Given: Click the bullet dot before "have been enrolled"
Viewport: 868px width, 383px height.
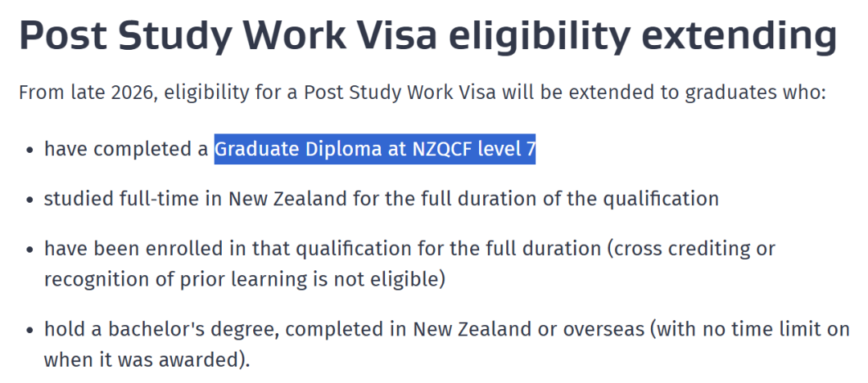Looking at the screenshot, I should pyautogui.click(x=30, y=249).
